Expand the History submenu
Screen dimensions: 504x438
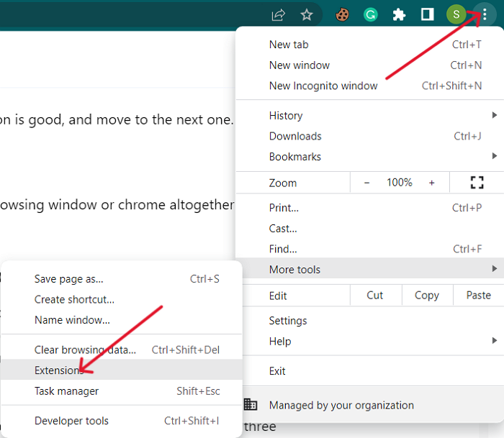(x=369, y=116)
